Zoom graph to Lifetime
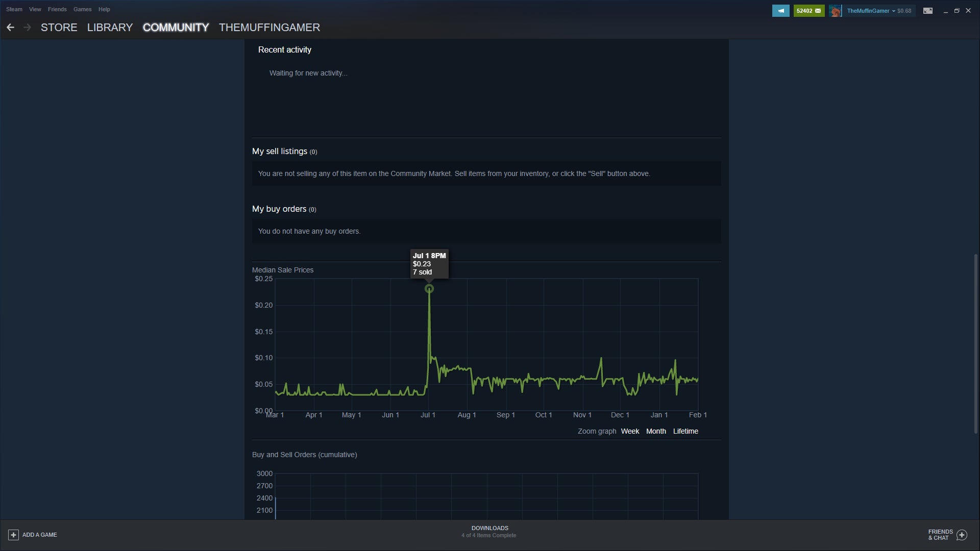The image size is (980, 551). (685, 431)
